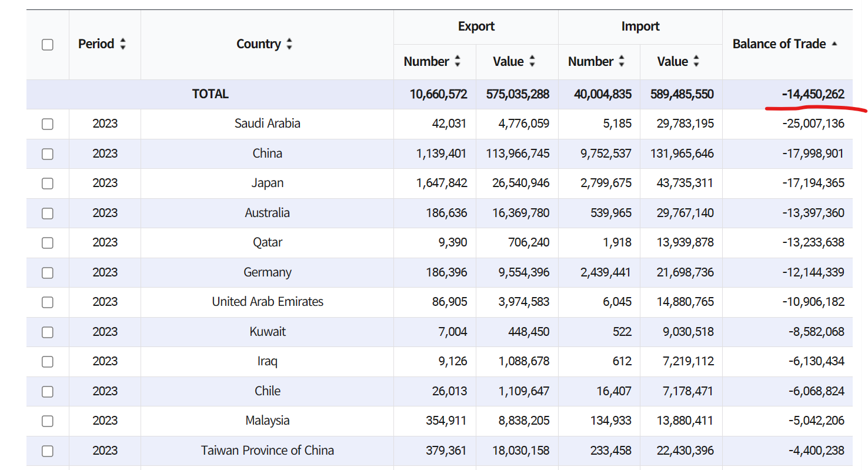868x470 pixels.
Task: Sort by Export Value arrows
Action: pos(532,61)
